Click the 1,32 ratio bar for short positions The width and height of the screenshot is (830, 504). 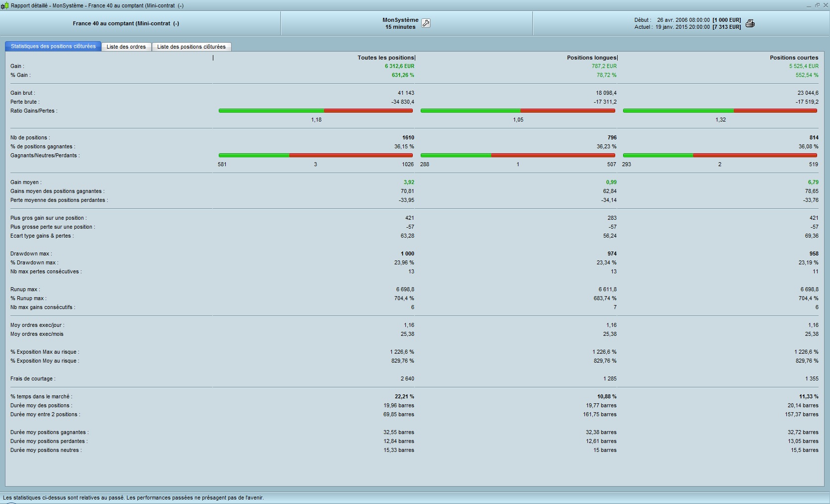coord(720,111)
